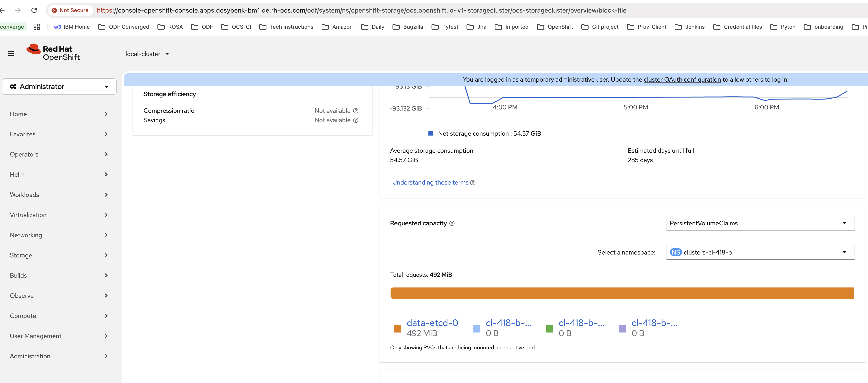The image size is (868, 383).
Task: Click Compression ratio help icon
Action: tap(355, 111)
